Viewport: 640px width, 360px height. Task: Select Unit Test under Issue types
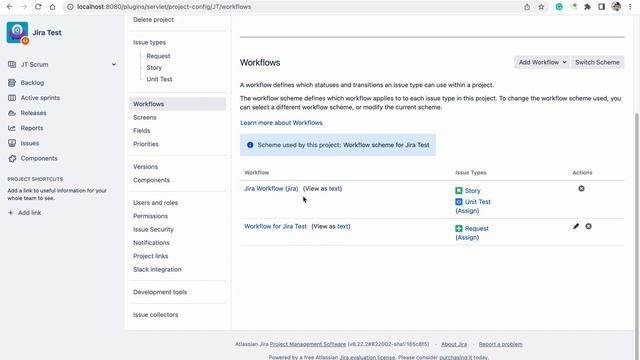click(159, 79)
